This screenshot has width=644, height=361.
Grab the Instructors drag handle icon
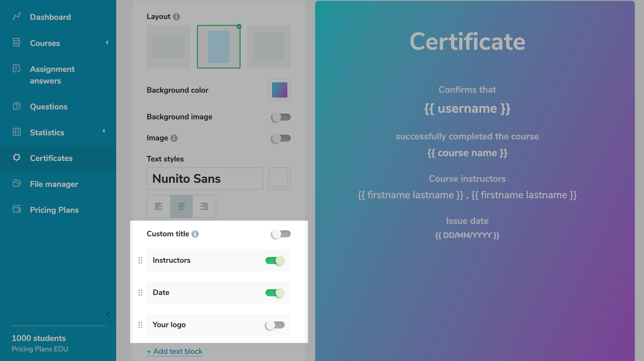point(140,260)
